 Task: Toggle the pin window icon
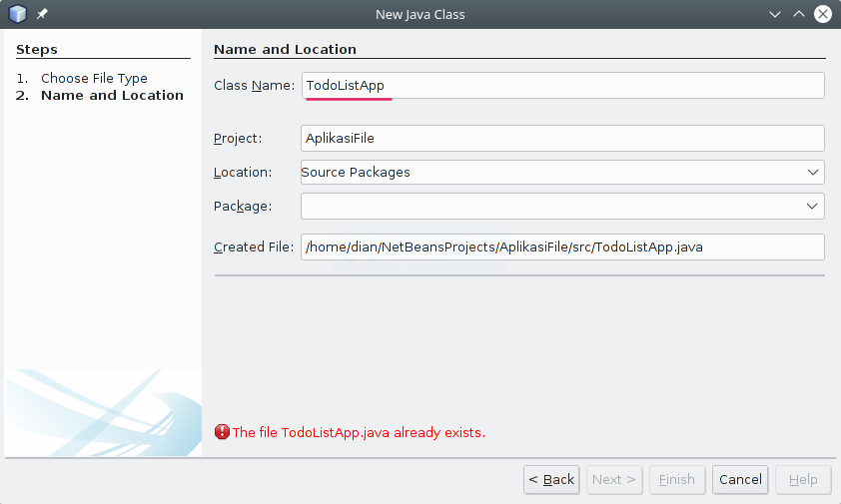pos(42,14)
